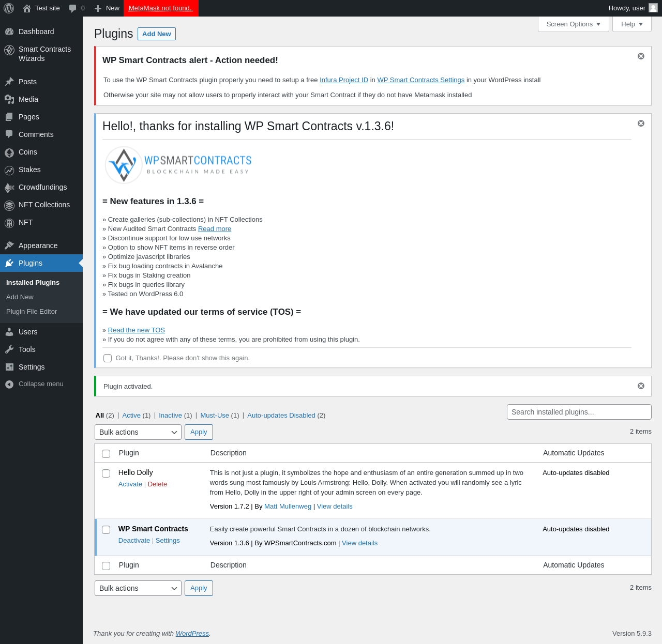The width and height of the screenshot is (662, 644).
Task: Dismiss the Plugin activated notice
Action: [641, 386]
